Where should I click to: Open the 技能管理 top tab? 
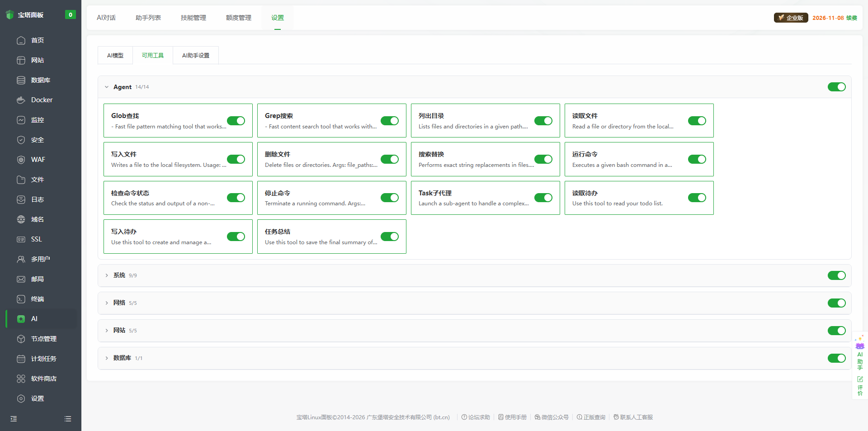point(193,18)
